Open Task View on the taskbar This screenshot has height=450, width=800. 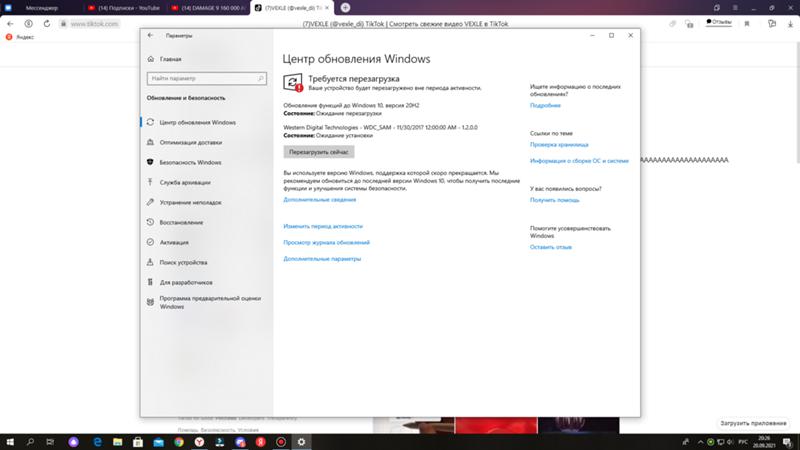(x=50, y=442)
